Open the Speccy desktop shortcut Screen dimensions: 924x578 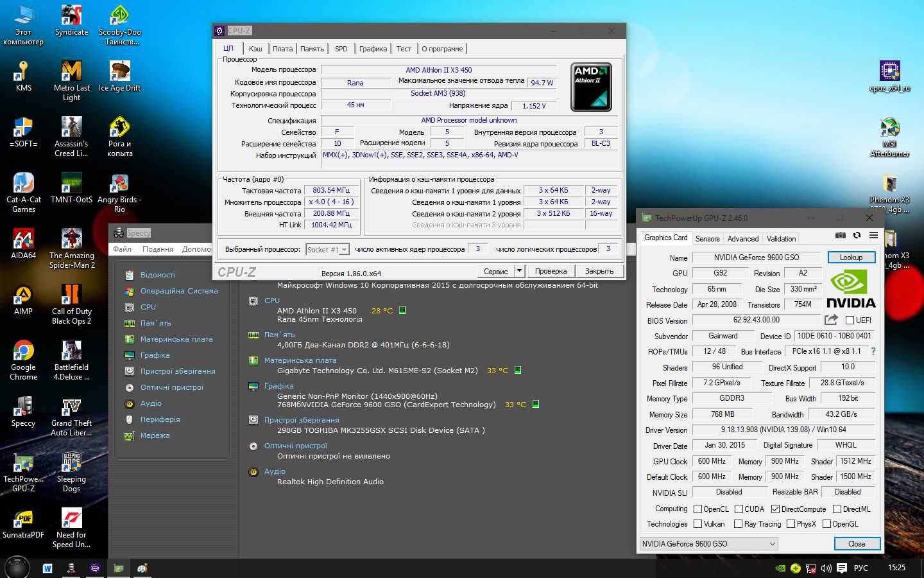[23, 411]
